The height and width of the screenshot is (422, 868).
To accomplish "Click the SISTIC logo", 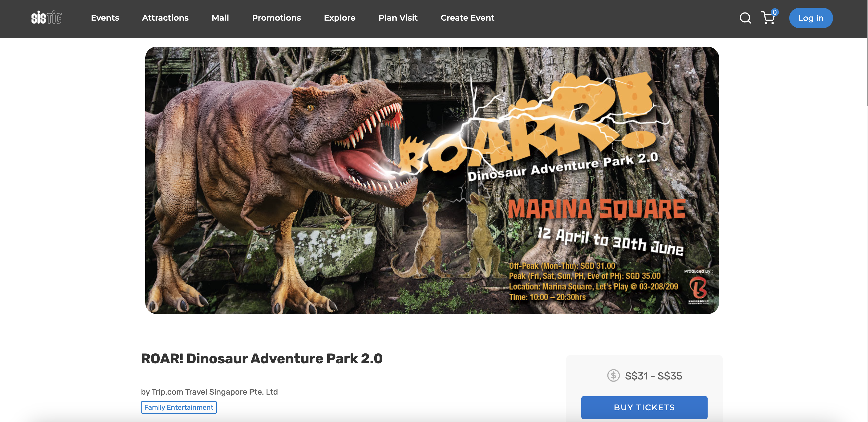I will click(46, 17).
